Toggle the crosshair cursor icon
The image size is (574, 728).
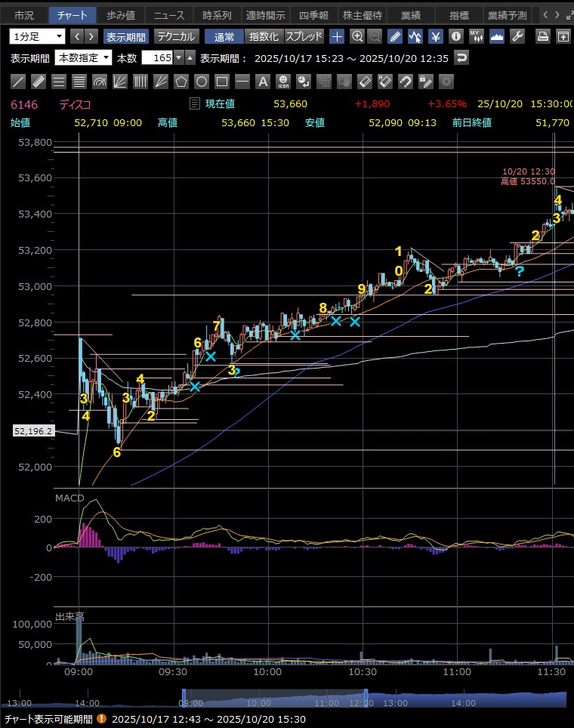337,36
